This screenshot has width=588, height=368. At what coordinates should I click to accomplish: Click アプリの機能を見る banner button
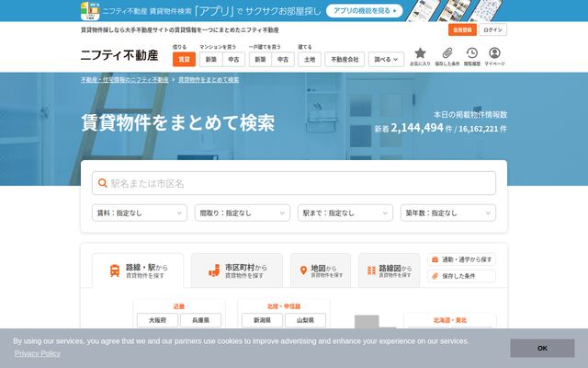click(x=365, y=11)
